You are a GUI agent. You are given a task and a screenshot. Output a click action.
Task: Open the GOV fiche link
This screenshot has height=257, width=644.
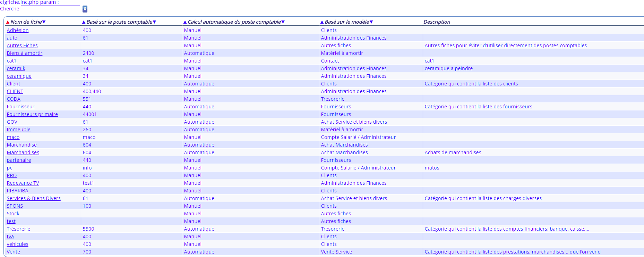click(x=12, y=122)
